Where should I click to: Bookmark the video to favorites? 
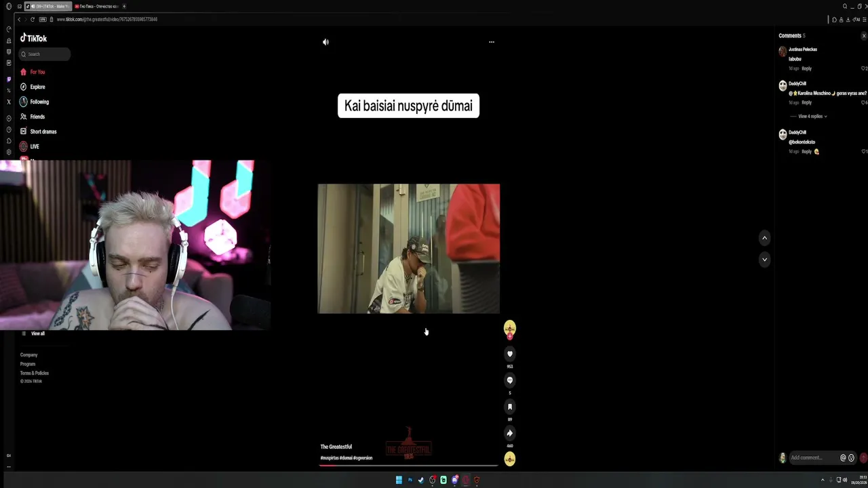pos(510,407)
